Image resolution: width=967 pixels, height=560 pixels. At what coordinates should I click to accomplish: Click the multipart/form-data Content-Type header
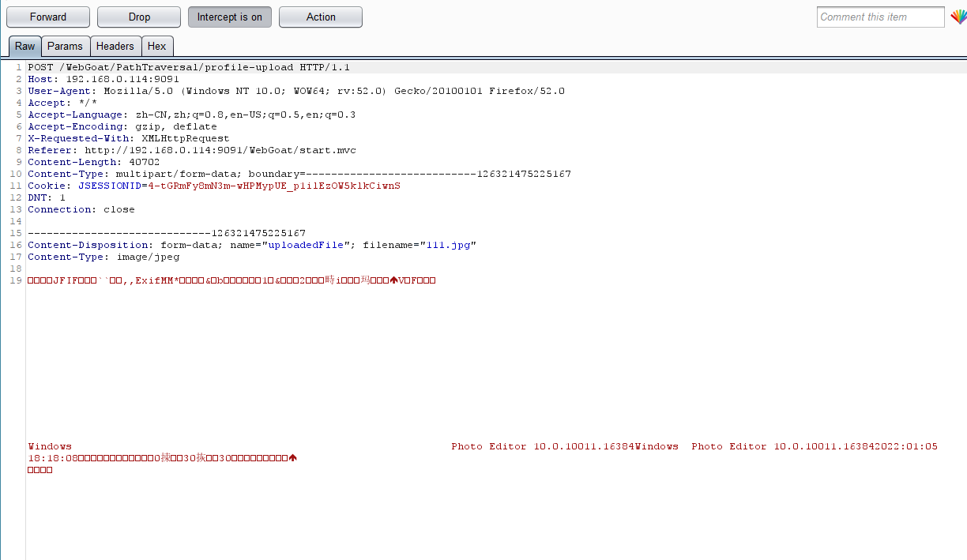299,174
